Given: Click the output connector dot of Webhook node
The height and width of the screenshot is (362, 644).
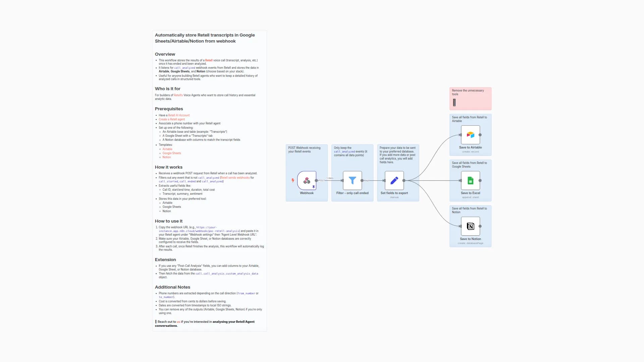Looking at the screenshot, I should point(316,181).
